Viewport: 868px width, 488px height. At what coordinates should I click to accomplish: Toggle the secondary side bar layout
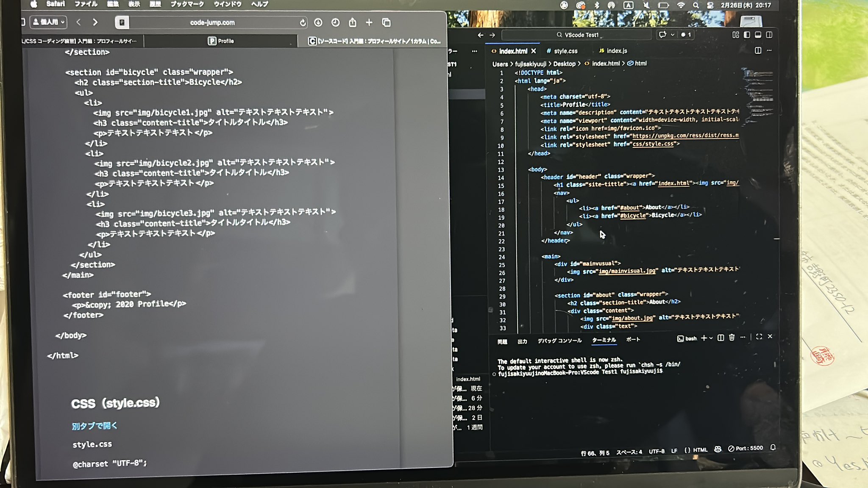click(769, 35)
